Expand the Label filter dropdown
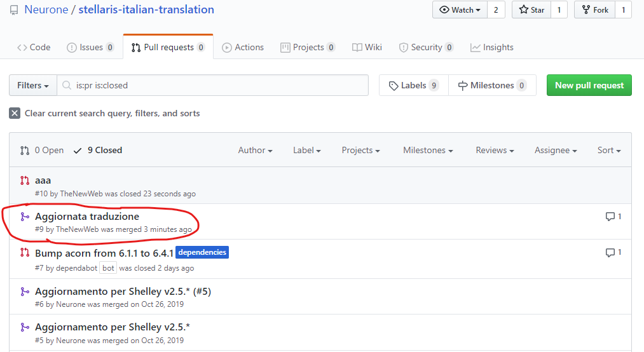The image size is (644, 352). (x=307, y=150)
